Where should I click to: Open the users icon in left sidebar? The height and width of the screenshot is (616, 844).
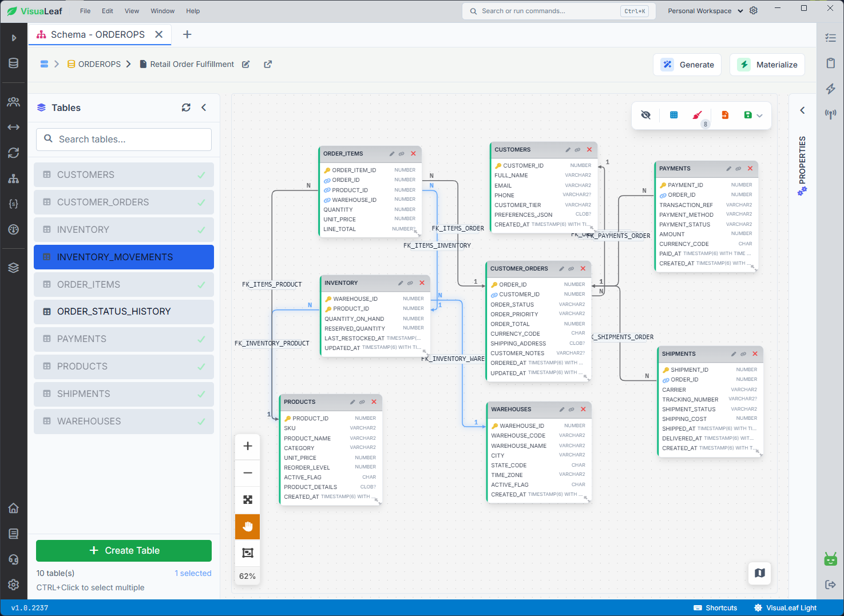[14, 102]
